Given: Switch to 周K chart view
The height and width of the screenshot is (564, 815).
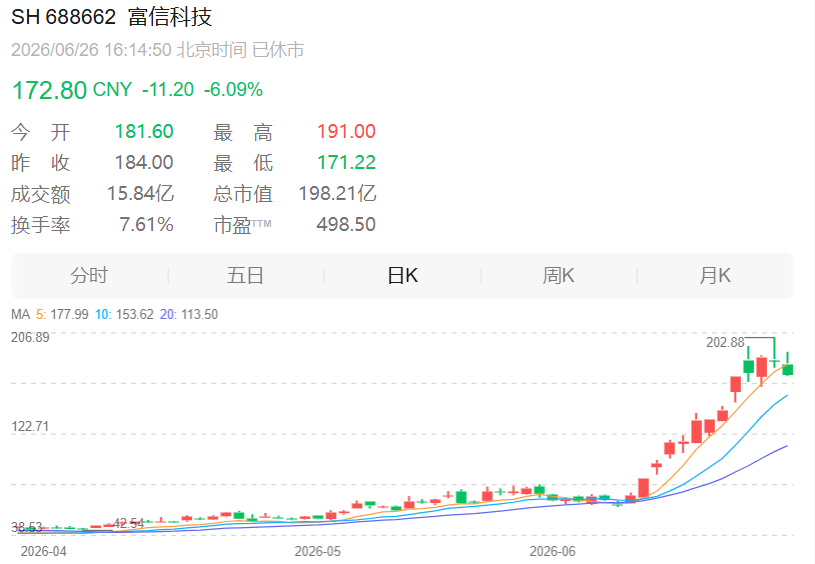Looking at the screenshot, I should click(x=559, y=276).
